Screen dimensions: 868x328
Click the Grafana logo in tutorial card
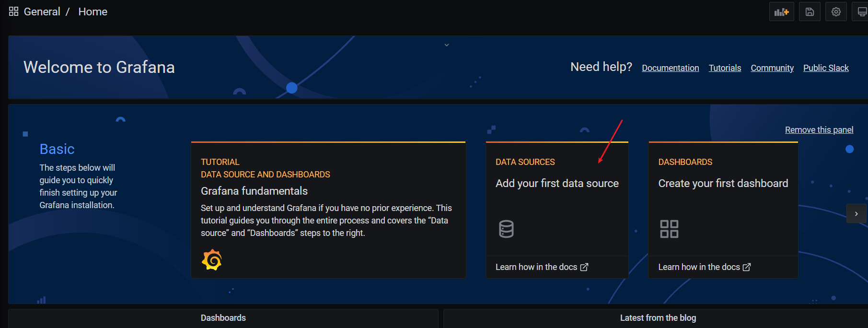pos(212,260)
